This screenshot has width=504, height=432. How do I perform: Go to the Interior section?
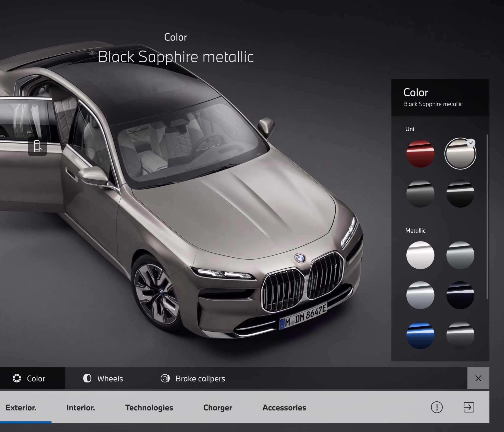click(x=81, y=408)
